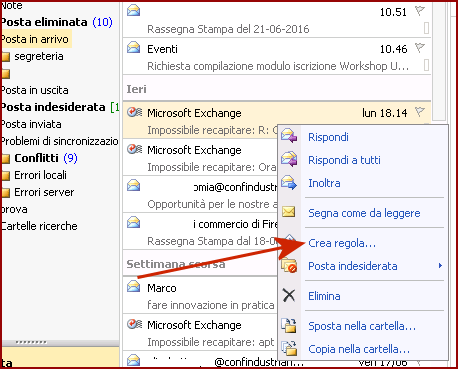Click envelope icon of Opportunità per le nostre message
Screen dimensions: 458x369
(134, 185)
